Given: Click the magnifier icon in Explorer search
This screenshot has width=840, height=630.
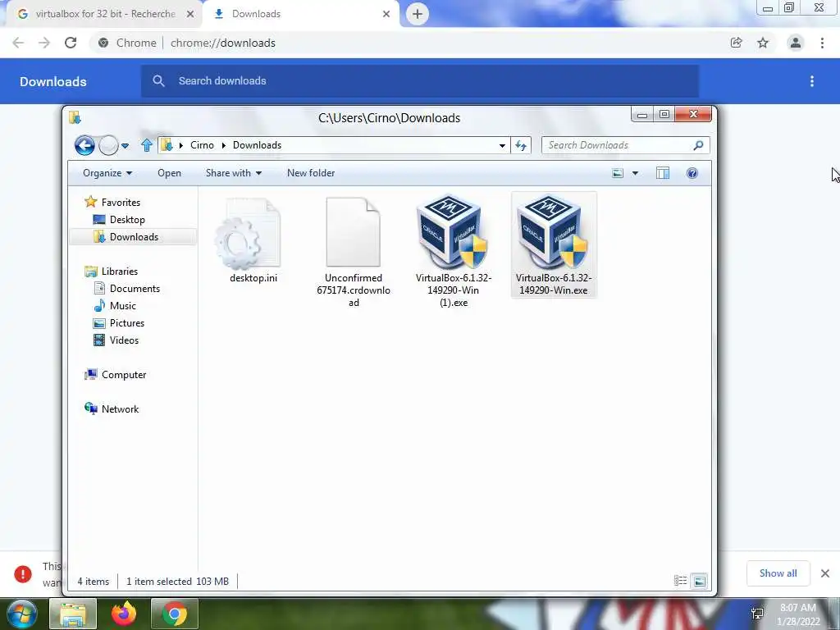Looking at the screenshot, I should (698, 145).
